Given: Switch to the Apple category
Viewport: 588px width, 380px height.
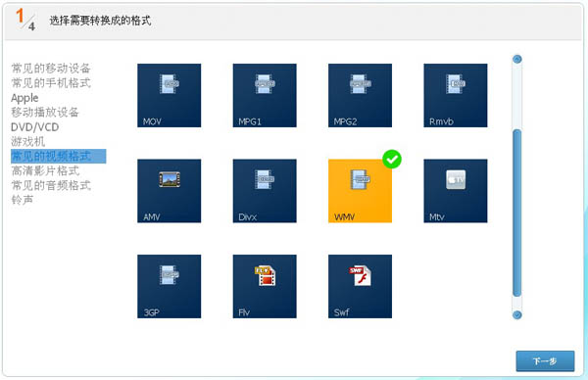Looking at the screenshot, I should [x=24, y=98].
